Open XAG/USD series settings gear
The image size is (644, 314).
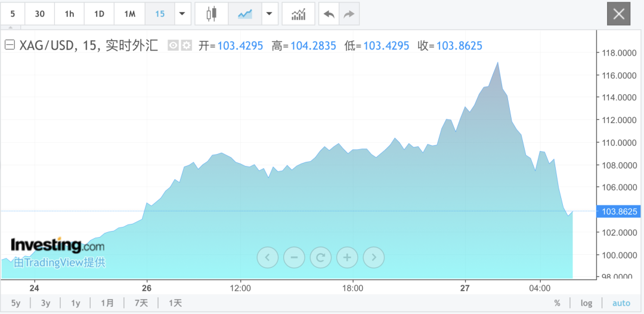pos(187,45)
